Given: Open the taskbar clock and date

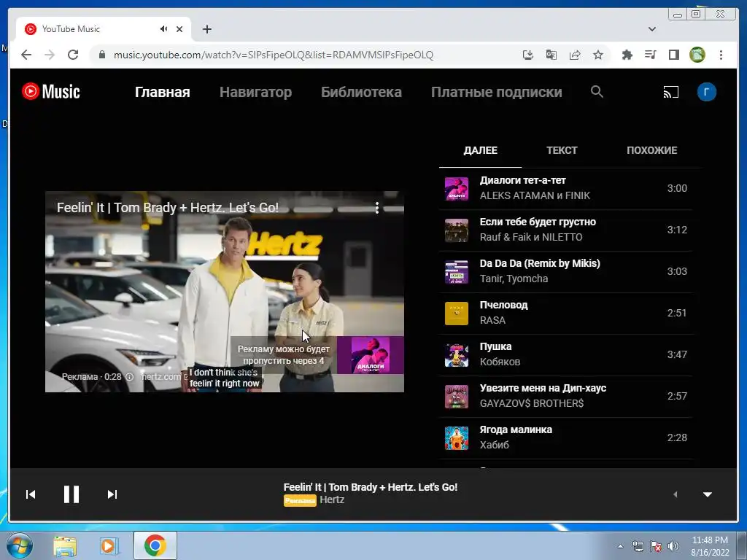Looking at the screenshot, I should click(x=710, y=546).
